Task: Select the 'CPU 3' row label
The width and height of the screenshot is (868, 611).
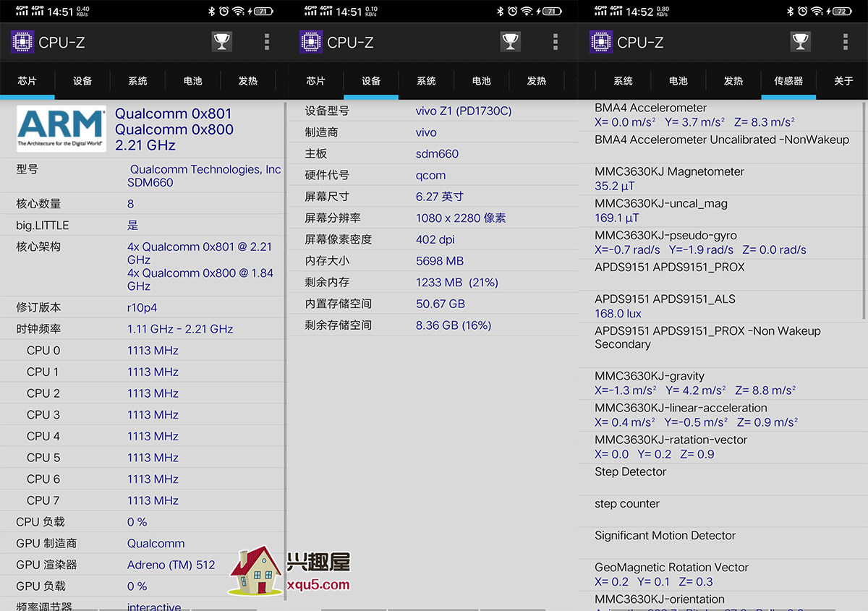Action: pos(43,414)
